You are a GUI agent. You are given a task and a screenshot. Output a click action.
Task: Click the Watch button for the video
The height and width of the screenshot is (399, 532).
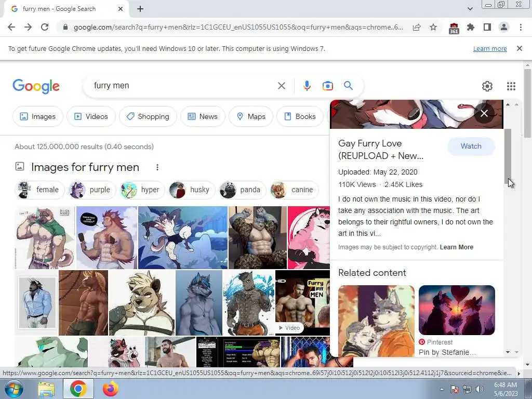(x=471, y=146)
